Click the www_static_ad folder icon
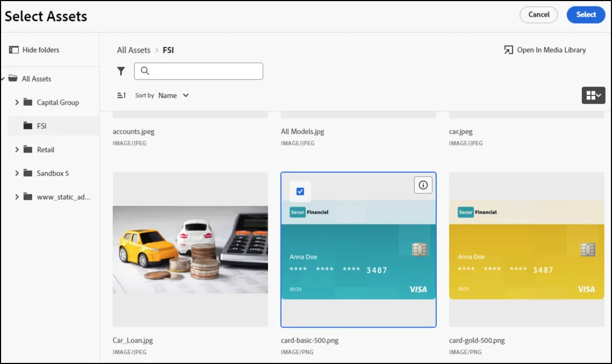Viewport: 612px width, 364px height. (x=28, y=196)
